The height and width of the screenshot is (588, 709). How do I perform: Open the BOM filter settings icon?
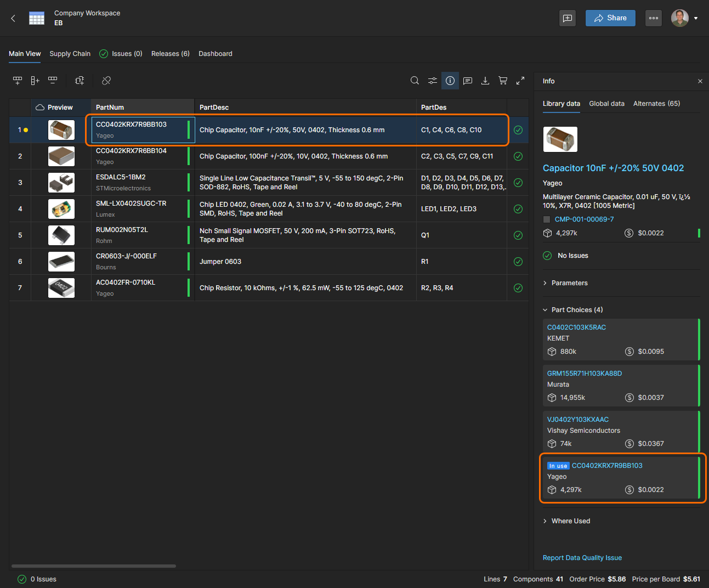[433, 81]
